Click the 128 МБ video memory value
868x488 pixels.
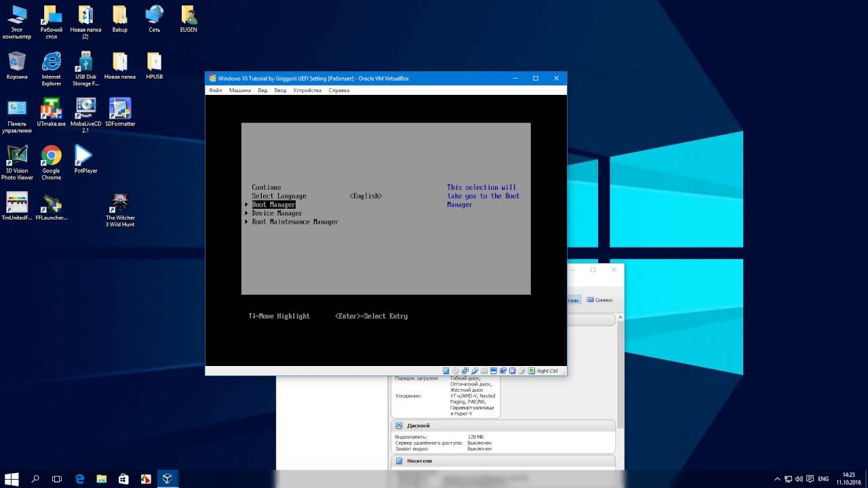(x=476, y=437)
